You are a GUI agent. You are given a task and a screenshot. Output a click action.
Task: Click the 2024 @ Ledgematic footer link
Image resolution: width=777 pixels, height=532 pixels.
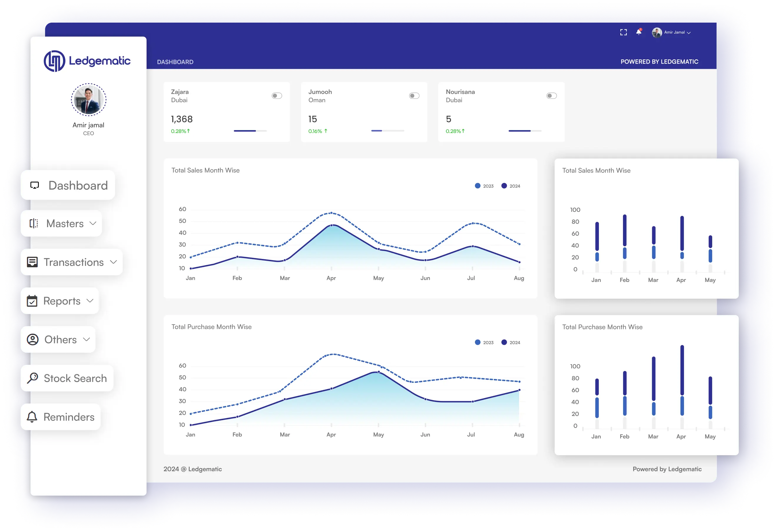[x=193, y=469]
